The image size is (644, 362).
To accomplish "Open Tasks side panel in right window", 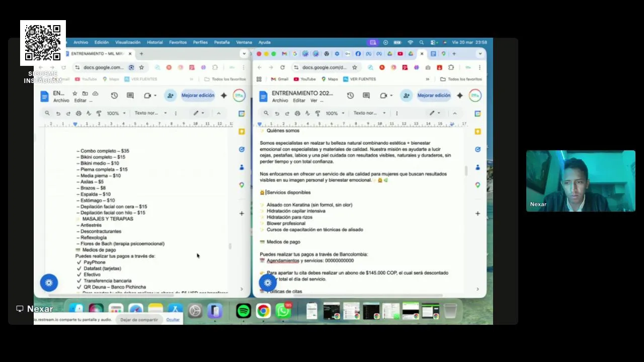I will click(477, 149).
